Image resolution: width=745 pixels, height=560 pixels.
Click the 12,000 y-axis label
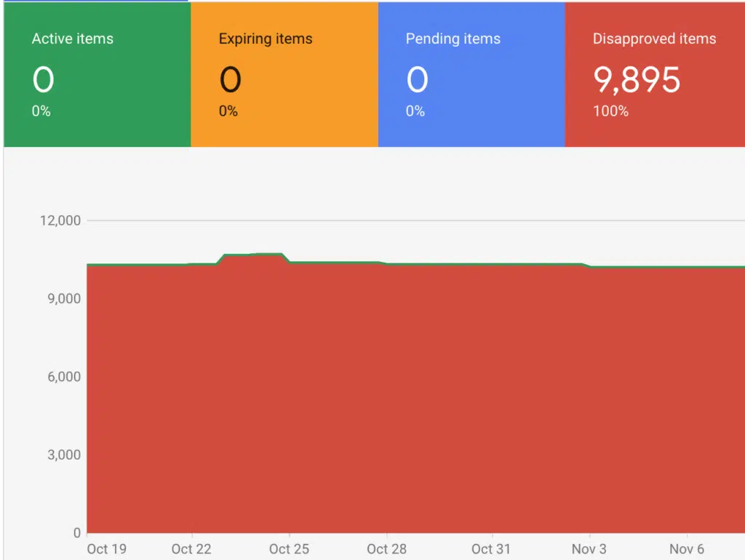(60, 220)
